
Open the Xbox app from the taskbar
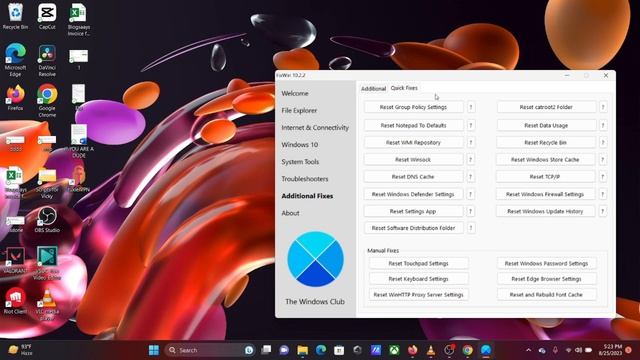pyautogui.click(x=394, y=350)
